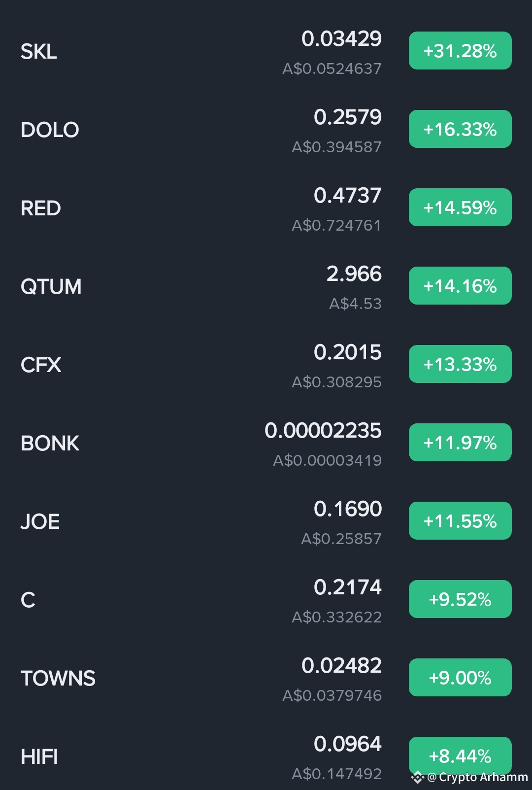Tap BONK price 0.00002235
Viewport: 532px width, 790px height.
tap(323, 430)
